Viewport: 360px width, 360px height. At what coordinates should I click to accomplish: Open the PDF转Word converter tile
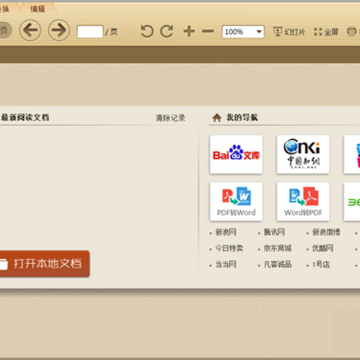point(236,202)
